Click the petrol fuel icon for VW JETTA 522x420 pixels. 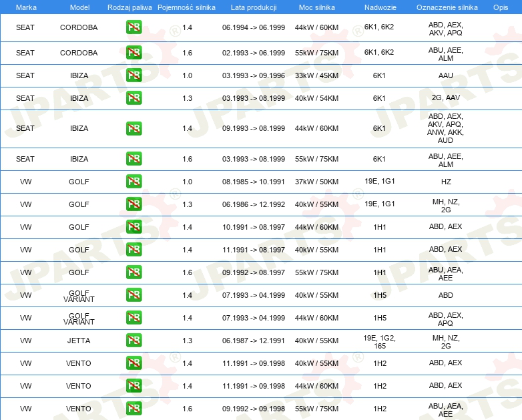click(134, 341)
